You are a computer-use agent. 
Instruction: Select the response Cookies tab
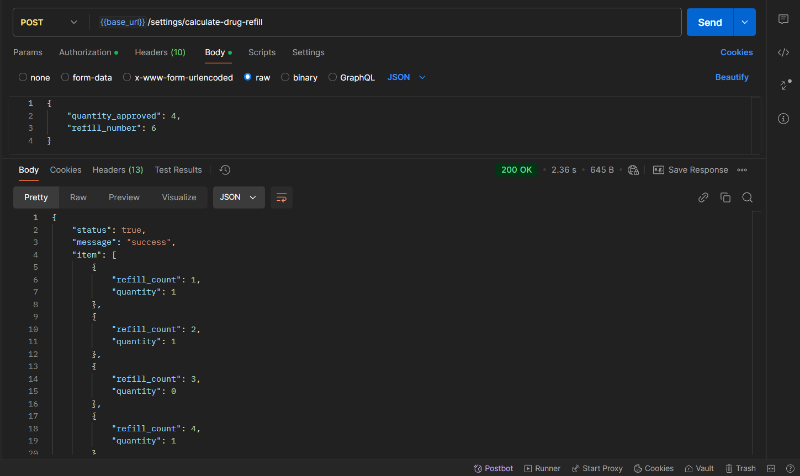pos(65,170)
